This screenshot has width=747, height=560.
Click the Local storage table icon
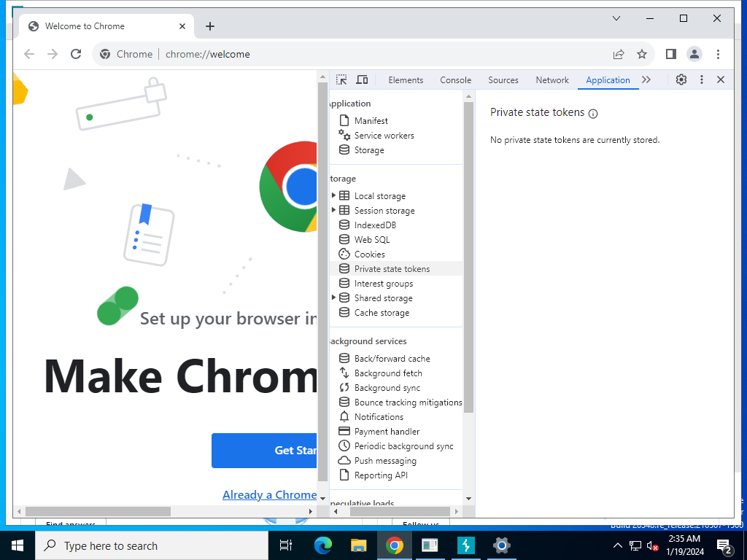pos(344,195)
